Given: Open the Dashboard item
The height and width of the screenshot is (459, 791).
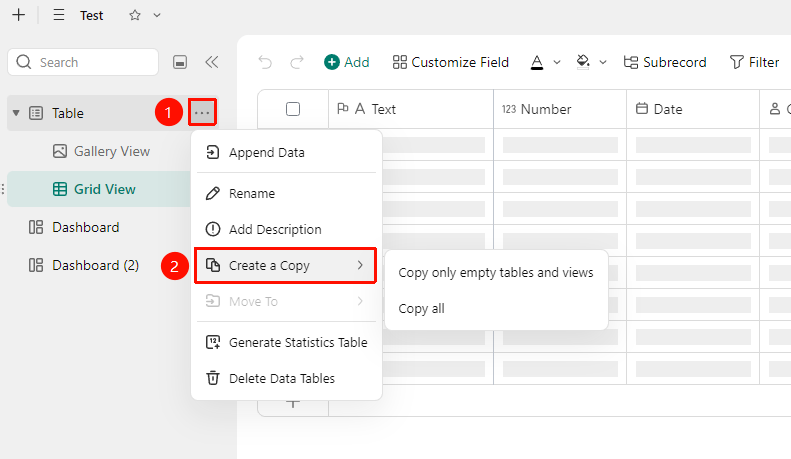Looking at the screenshot, I should click(x=86, y=227).
